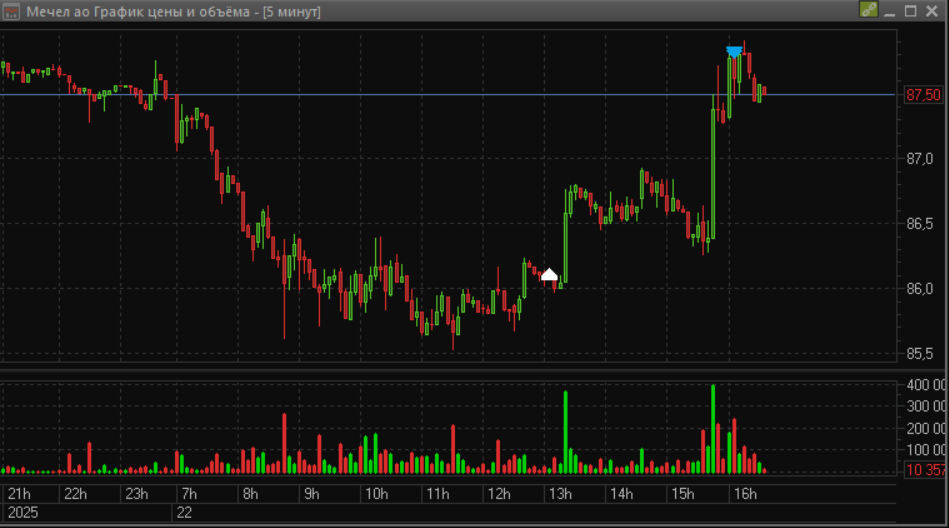The width and height of the screenshot is (949, 528).
Task: Click the tallest green volume bar
Action: click(x=713, y=429)
